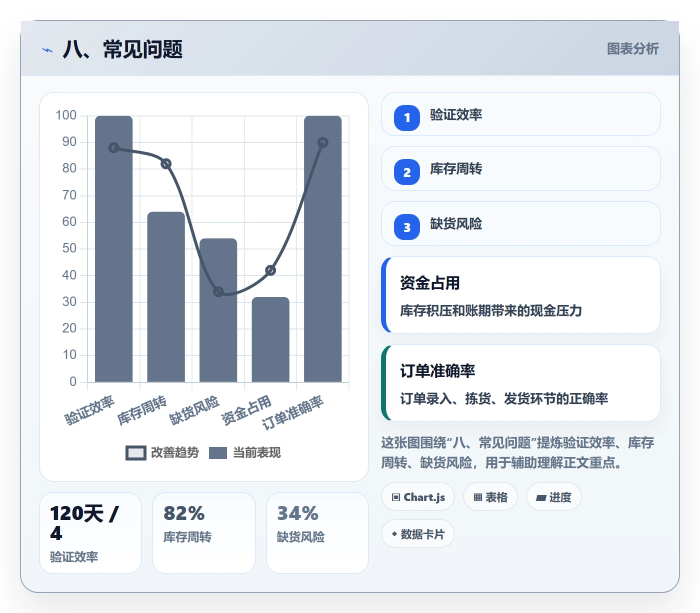The width and height of the screenshot is (700, 613).
Task: Select the 表格 tag
Action: (x=490, y=497)
